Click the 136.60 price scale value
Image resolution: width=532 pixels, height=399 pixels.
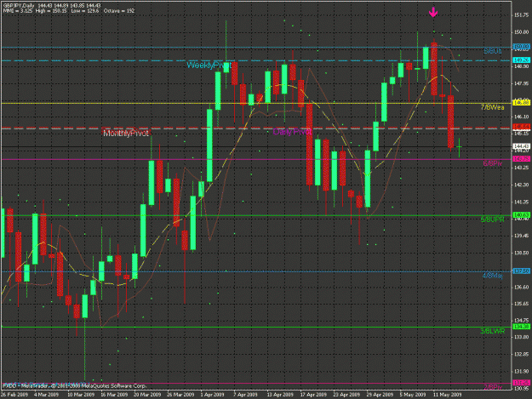pyautogui.click(x=522, y=288)
